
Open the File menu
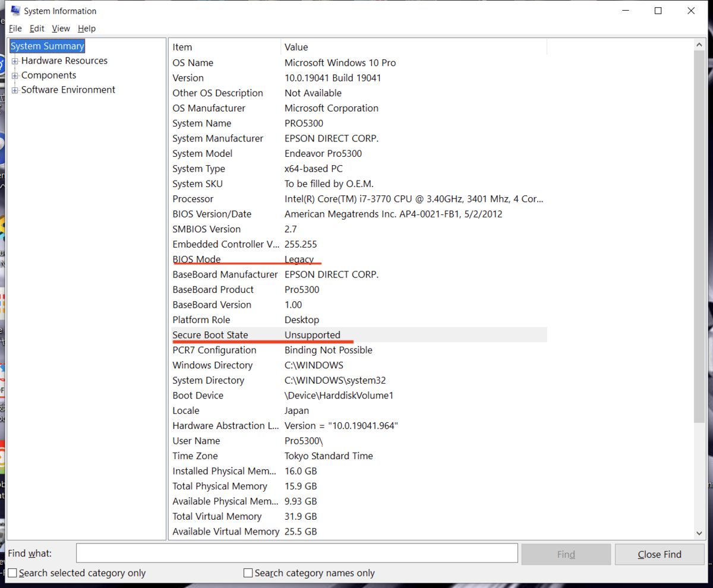[15, 29]
